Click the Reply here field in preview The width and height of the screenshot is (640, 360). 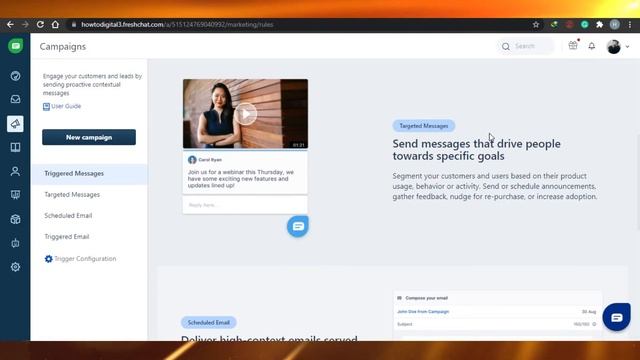(x=245, y=205)
